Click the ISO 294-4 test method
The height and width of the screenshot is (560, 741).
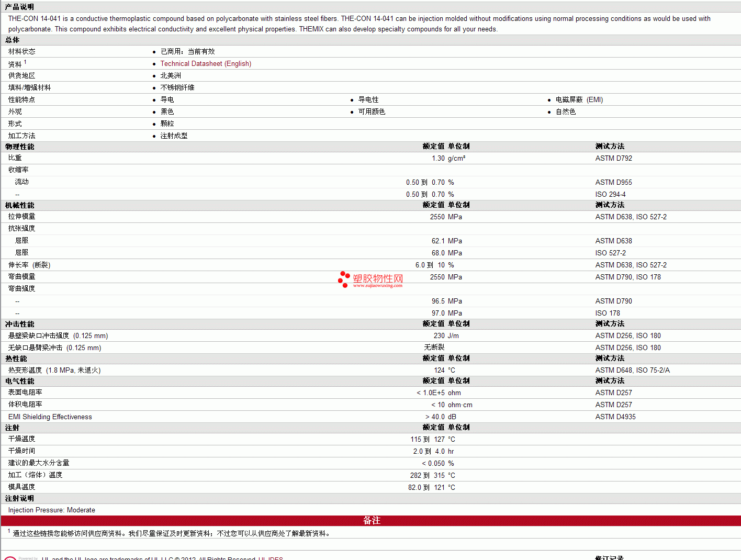tap(610, 194)
